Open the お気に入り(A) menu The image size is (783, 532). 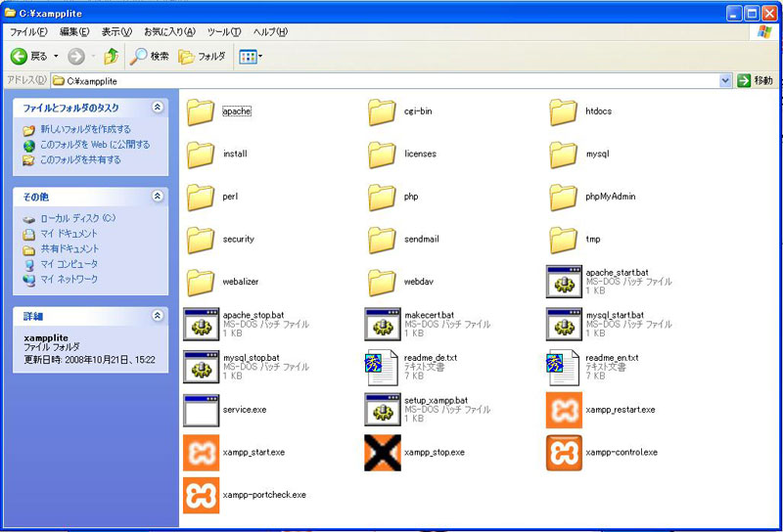point(169,32)
